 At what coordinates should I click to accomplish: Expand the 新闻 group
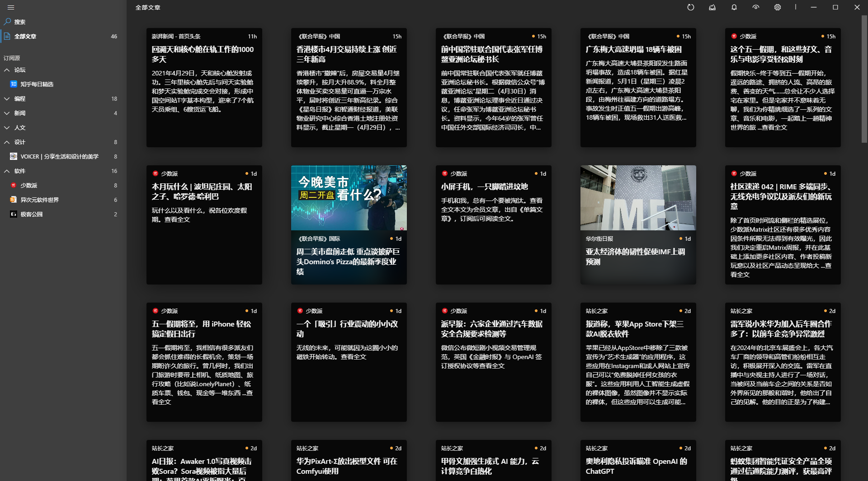[x=7, y=113]
